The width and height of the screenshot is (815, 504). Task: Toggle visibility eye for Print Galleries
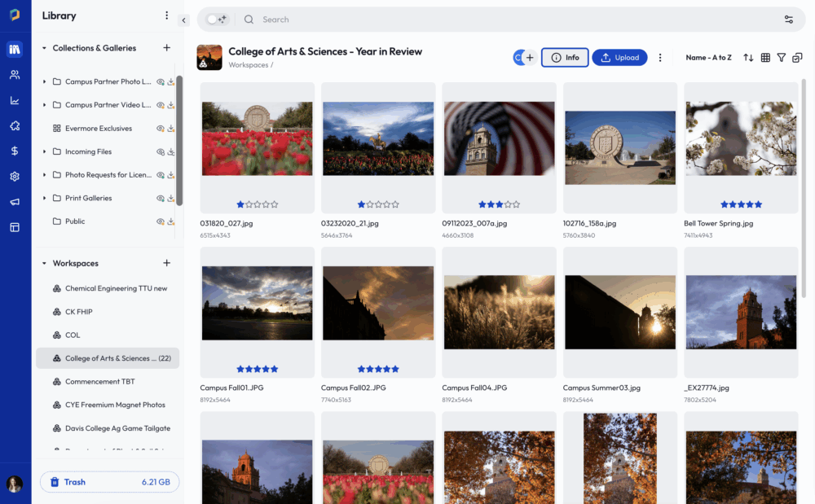[161, 199]
